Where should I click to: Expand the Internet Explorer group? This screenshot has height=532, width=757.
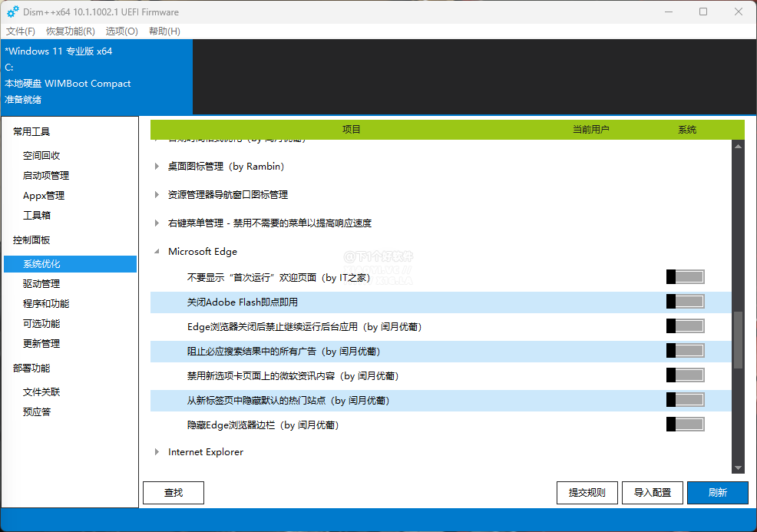[157, 452]
